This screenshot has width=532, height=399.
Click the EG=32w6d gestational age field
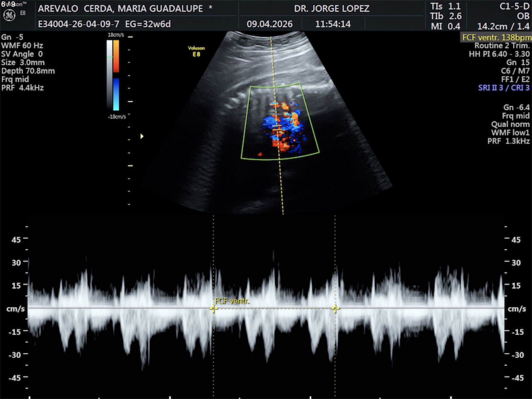148,24
